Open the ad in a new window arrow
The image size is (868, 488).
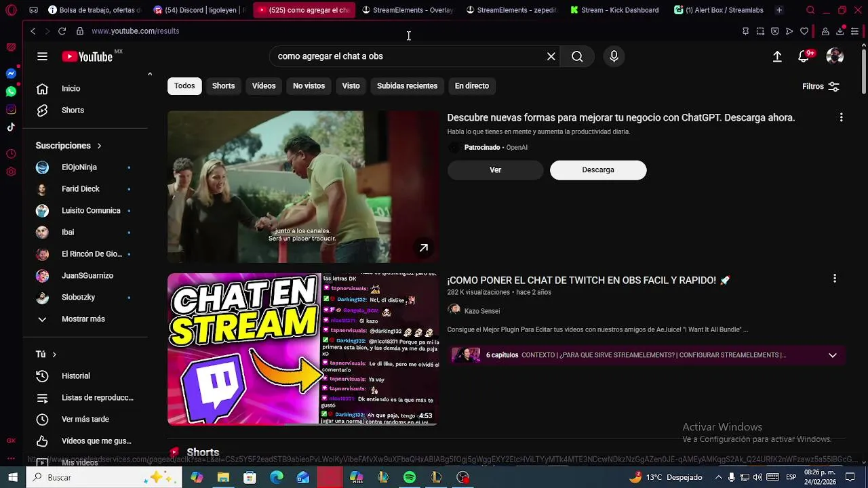[424, 248]
